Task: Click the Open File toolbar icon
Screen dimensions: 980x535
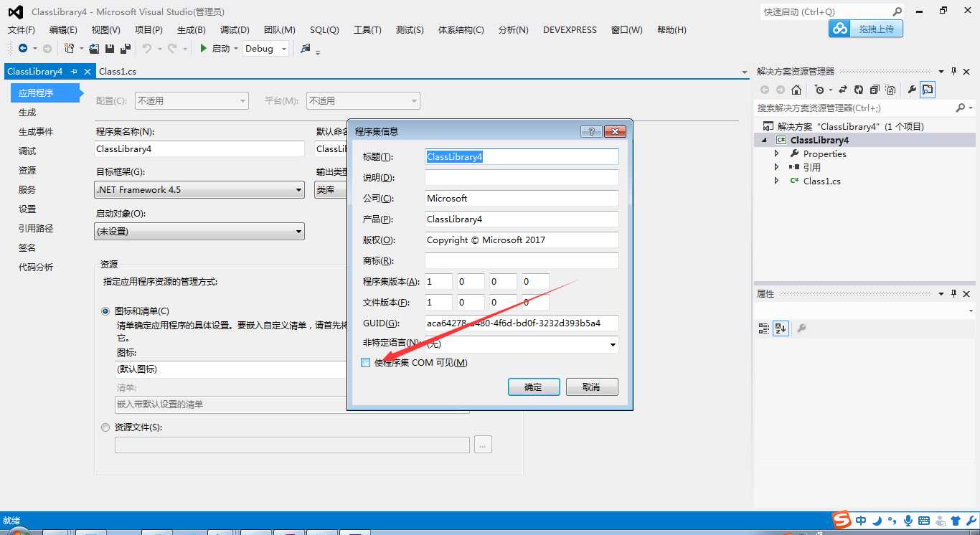Action: click(94, 48)
